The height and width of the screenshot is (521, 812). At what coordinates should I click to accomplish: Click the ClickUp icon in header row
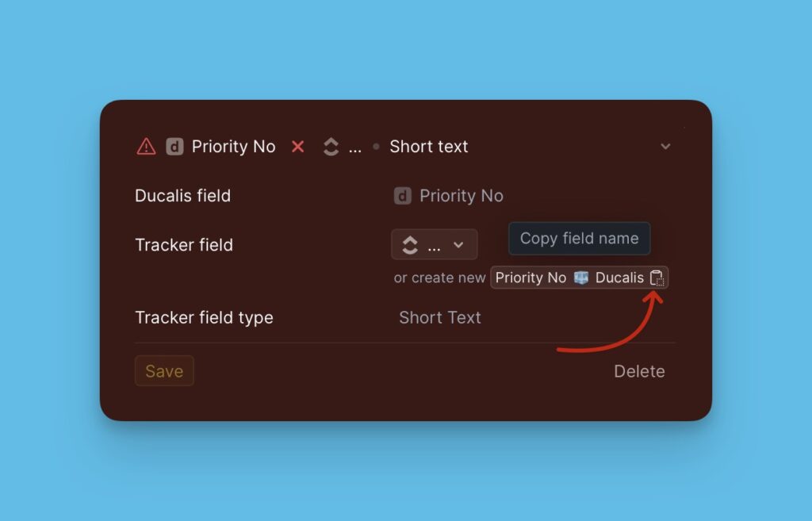[331, 147]
